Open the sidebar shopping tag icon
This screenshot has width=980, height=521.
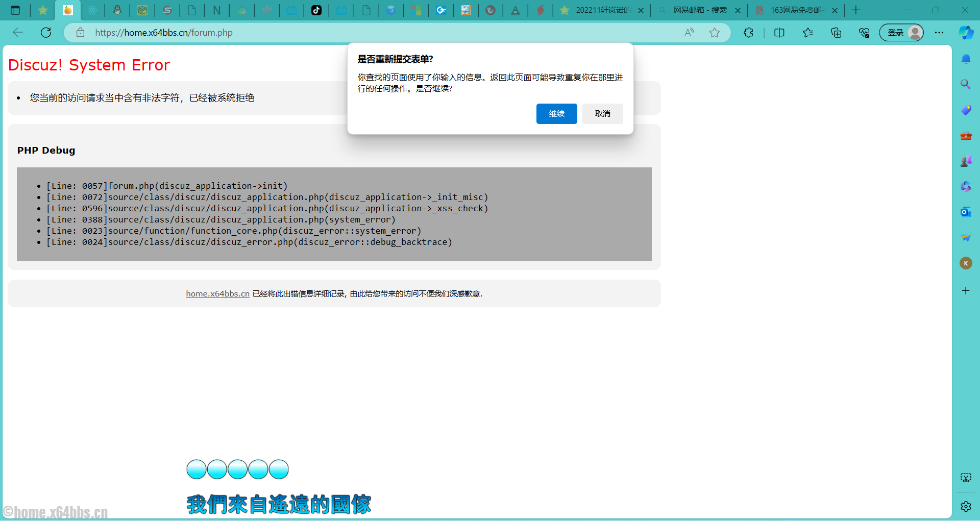point(966,110)
